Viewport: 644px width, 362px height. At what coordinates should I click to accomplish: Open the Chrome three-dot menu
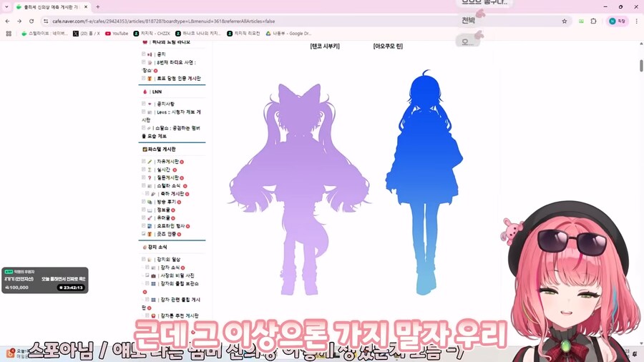(637, 21)
